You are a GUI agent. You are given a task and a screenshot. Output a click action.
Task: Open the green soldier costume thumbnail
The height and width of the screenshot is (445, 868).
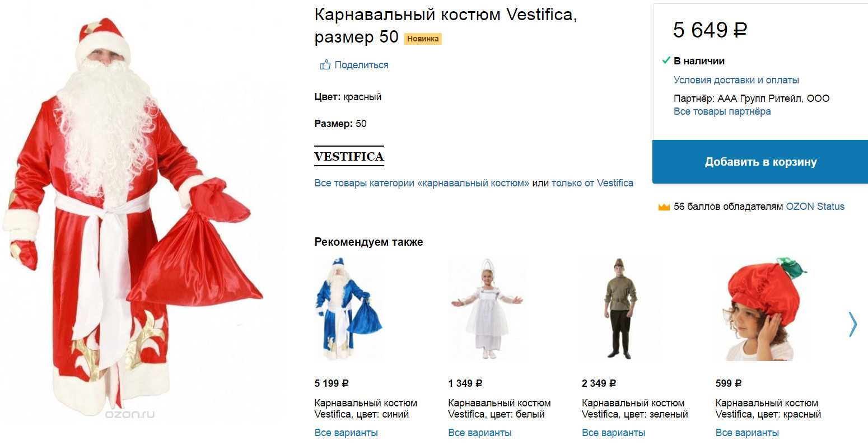(620, 308)
